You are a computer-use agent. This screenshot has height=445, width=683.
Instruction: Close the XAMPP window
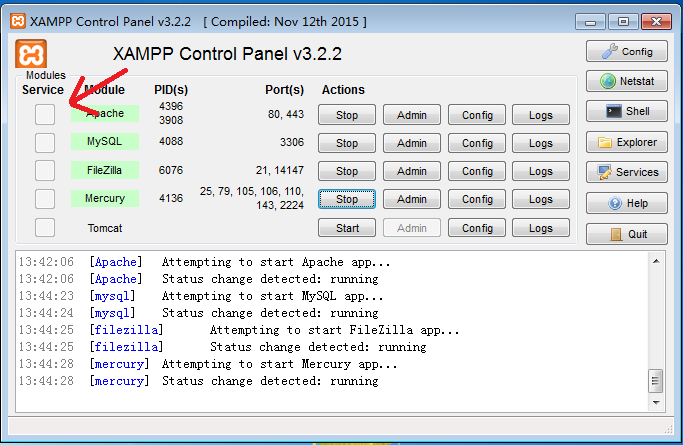click(x=656, y=21)
